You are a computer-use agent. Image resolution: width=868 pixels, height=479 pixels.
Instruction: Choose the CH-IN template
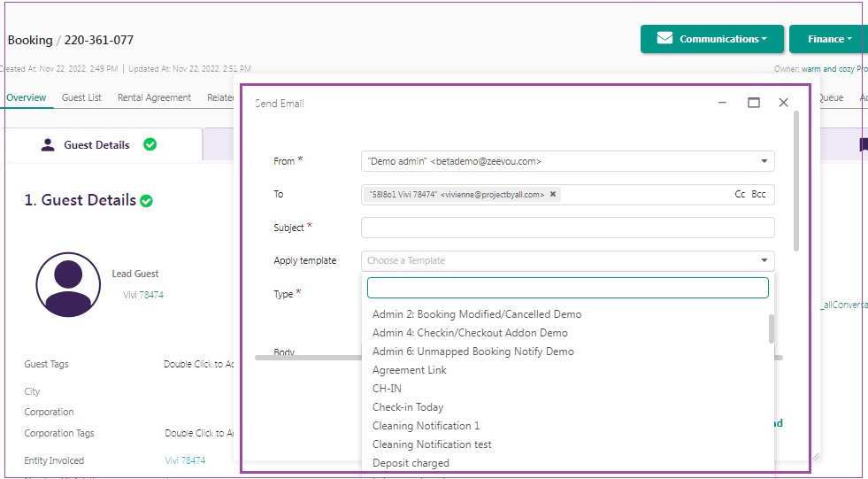(x=387, y=389)
